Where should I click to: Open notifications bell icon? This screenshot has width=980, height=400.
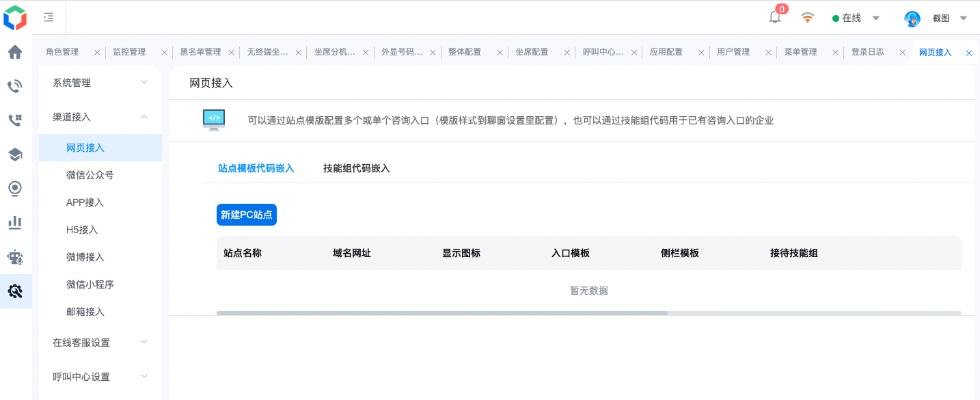click(775, 18)
